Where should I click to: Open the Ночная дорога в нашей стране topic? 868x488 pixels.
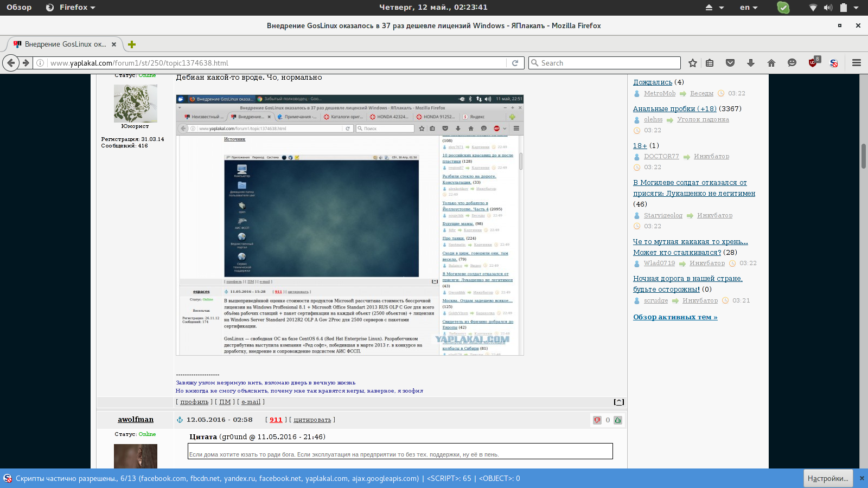coord(688,284)
